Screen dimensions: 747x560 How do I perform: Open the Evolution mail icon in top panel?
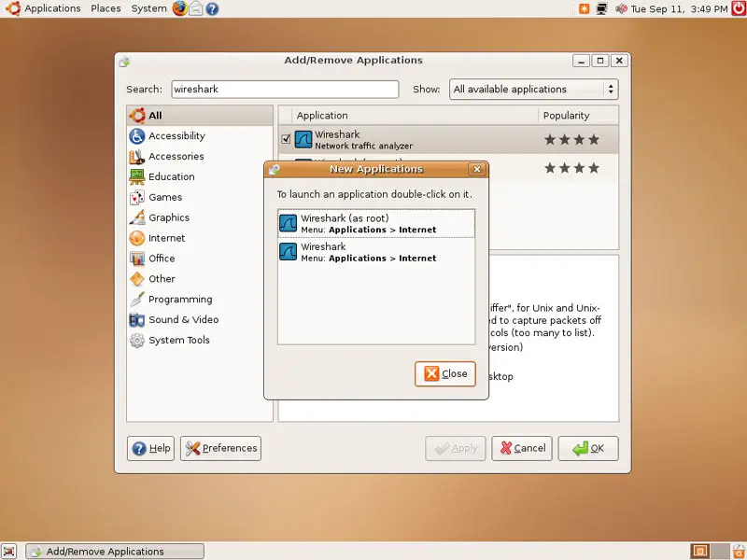196,8
